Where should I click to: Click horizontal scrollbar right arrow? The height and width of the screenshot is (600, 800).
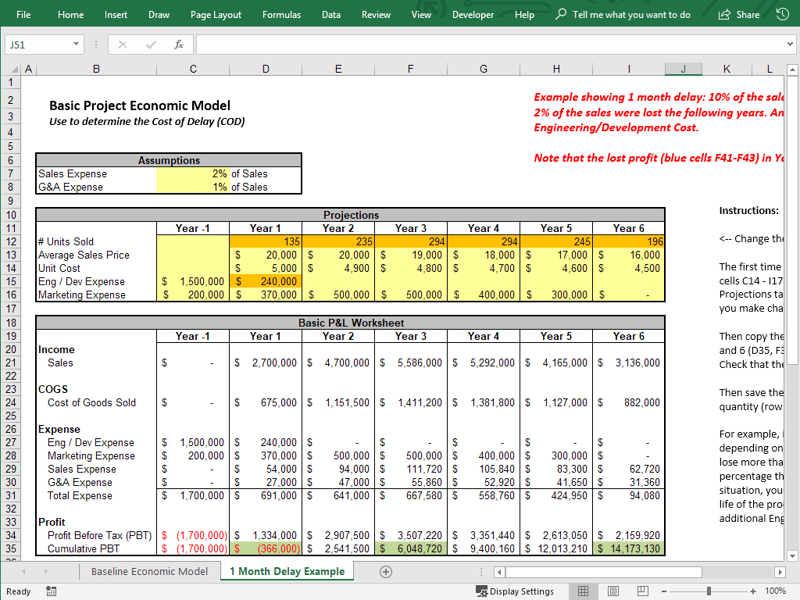click(x=780, y=572)
